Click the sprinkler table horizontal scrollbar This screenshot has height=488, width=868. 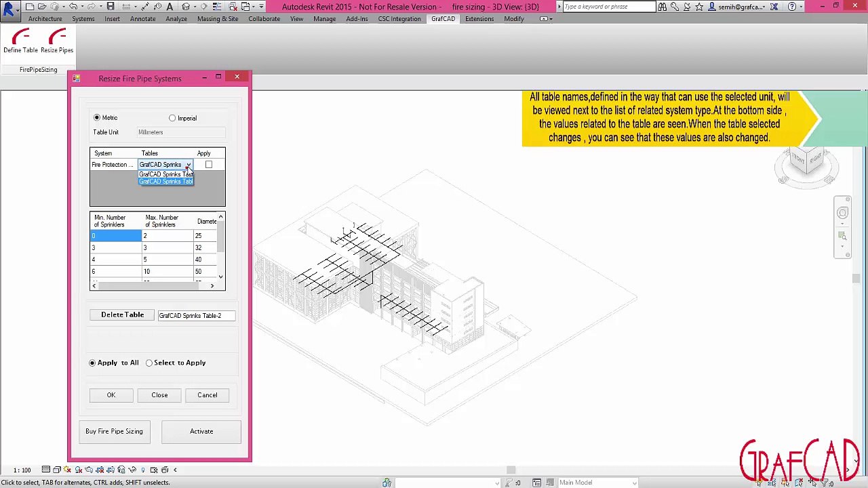point(153,286)
